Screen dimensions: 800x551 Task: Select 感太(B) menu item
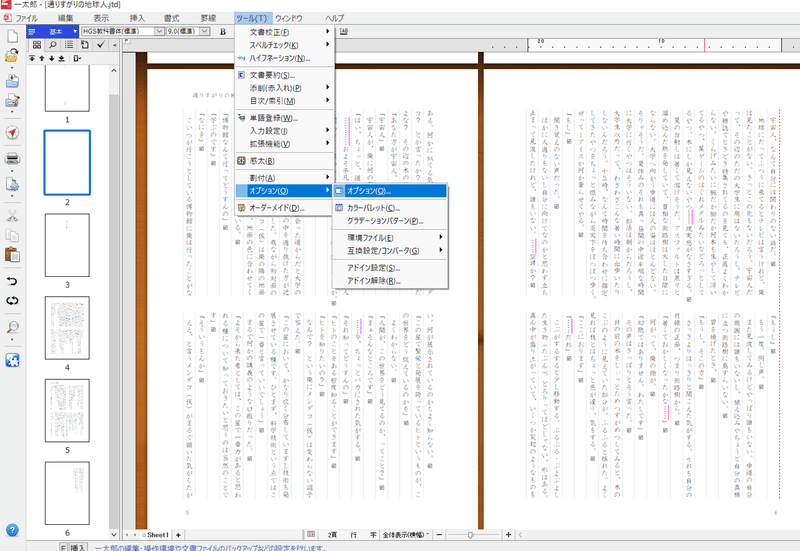(284, 161)
